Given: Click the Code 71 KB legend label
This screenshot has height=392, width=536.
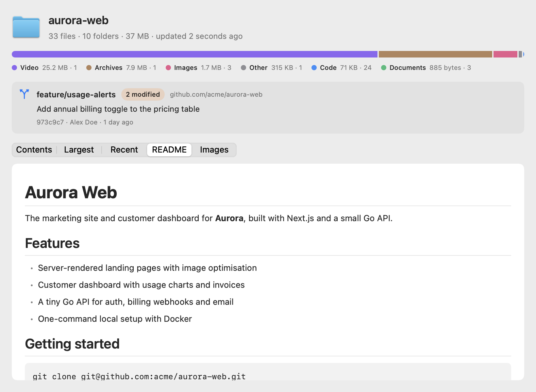Looking at the screenshot, I should click(346, 68).
